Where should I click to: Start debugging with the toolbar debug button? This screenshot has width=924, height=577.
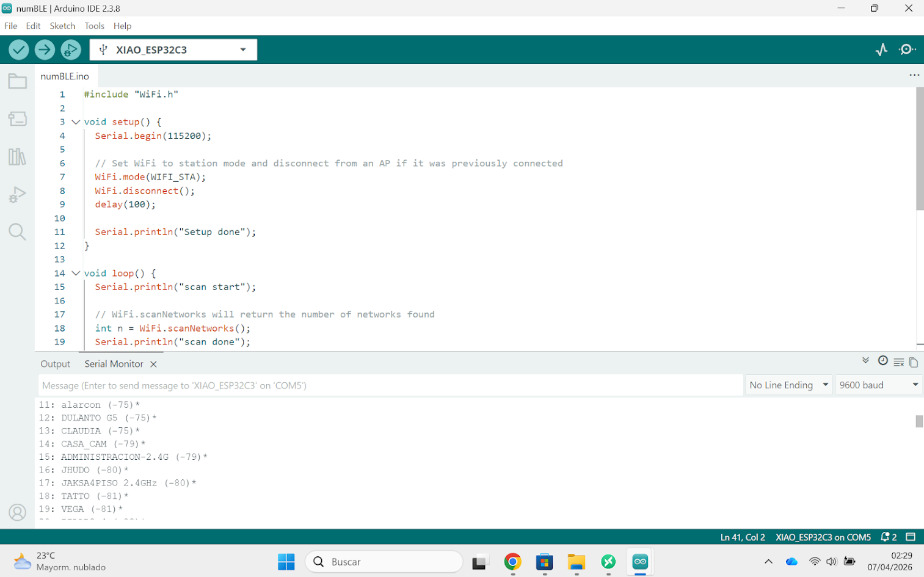tap(71, 49)
